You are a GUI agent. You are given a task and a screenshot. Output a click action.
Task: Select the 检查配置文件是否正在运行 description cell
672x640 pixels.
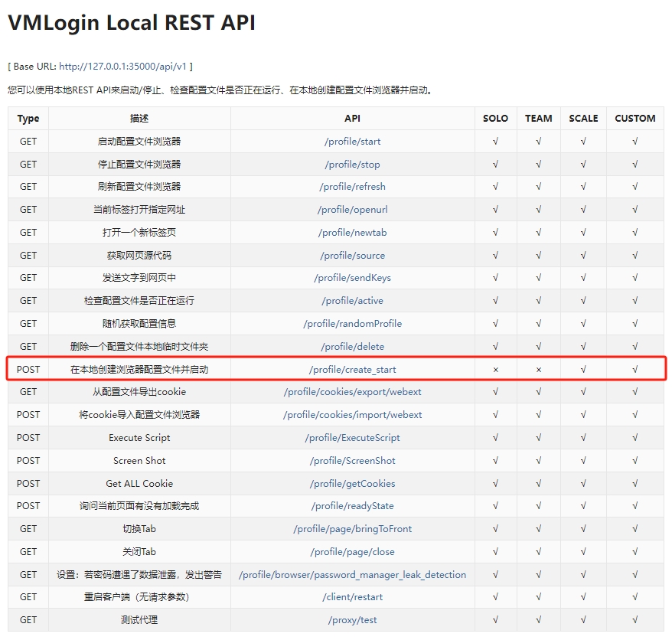(x=139, y=301)
